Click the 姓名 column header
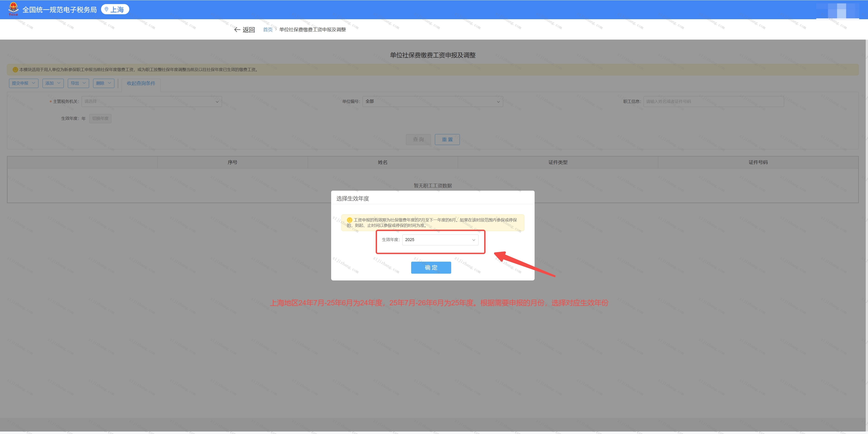 383,163
